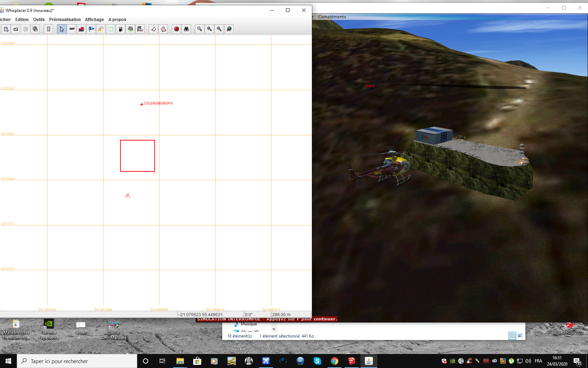Click the binoculars preview icon

pos(187,29)
